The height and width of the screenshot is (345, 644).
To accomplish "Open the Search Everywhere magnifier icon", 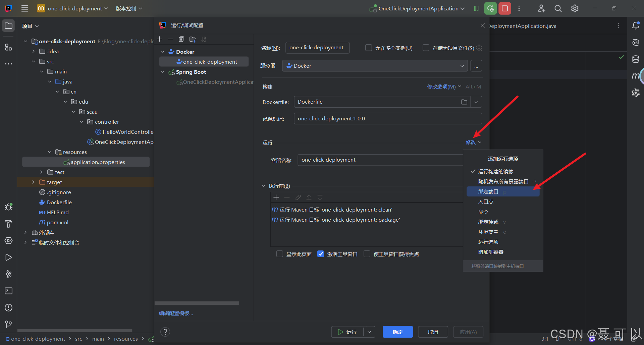I will 558,8.
